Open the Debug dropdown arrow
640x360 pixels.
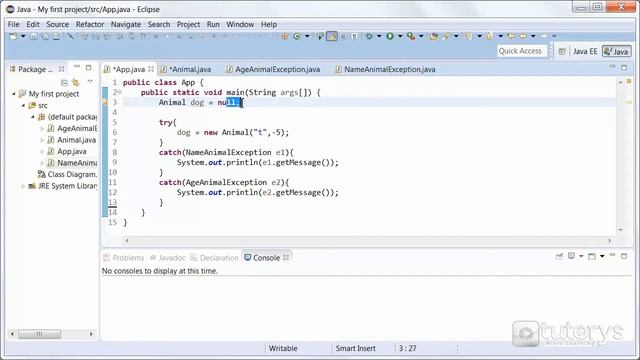click(x=379, y=36)
